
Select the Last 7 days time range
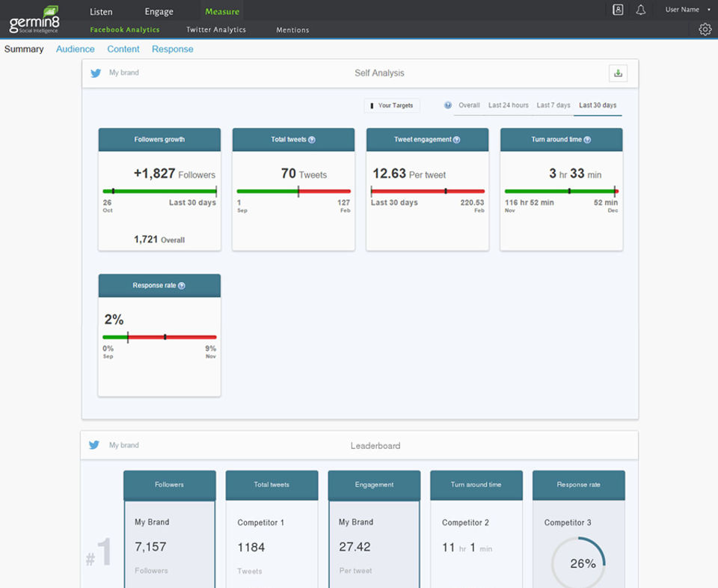(x=553, y=105)
